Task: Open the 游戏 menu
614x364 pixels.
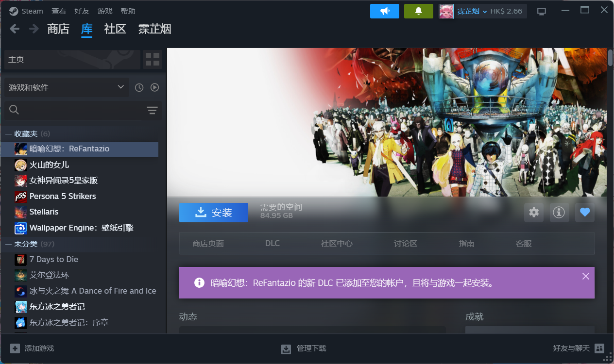Action: (x=105, y=11)
